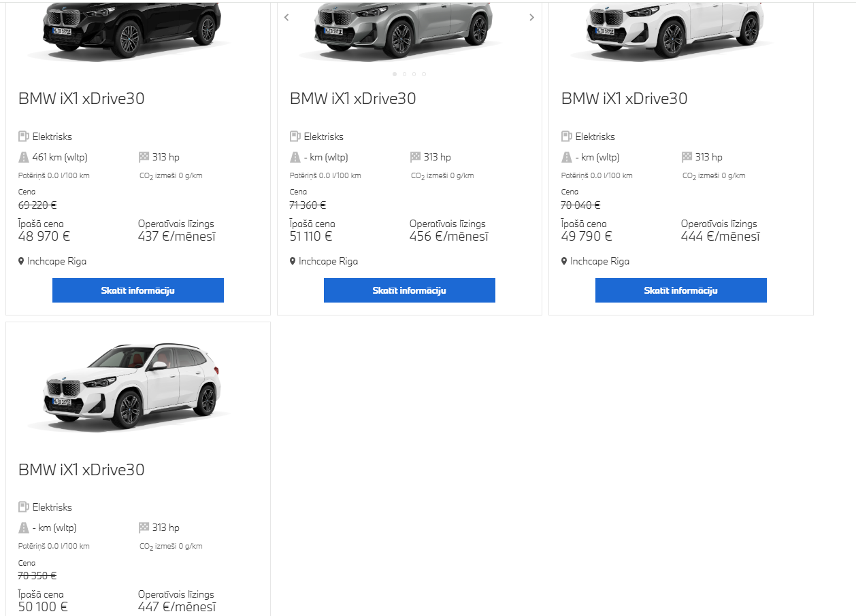Viewport: 856px width, 616px height.
Task: Open Skatīt informāciju for the 49 790 € car
Action: pyautogui.click(x=681, y=290)
